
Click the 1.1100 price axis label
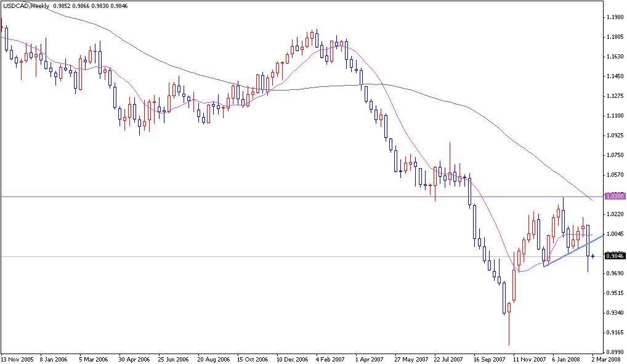pyautogui.click(x=615, y=116)
